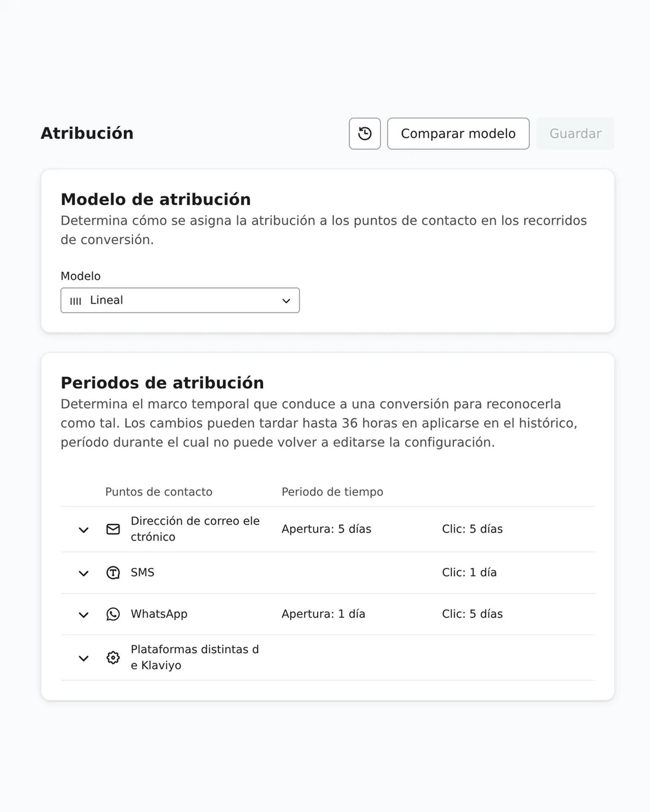The width and height of the screenshot is (650, 812).
Task: Select Clic: 1 día for SMS
Action: click(470, 572)
